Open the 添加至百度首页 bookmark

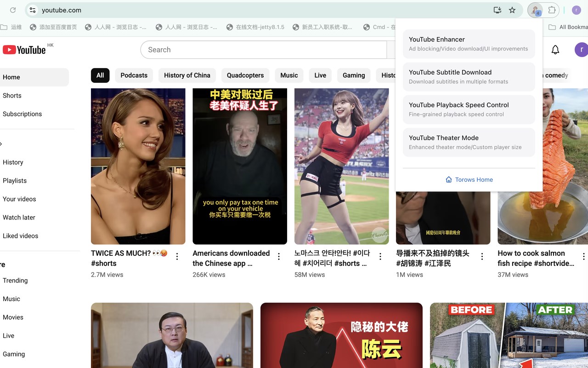53,27
